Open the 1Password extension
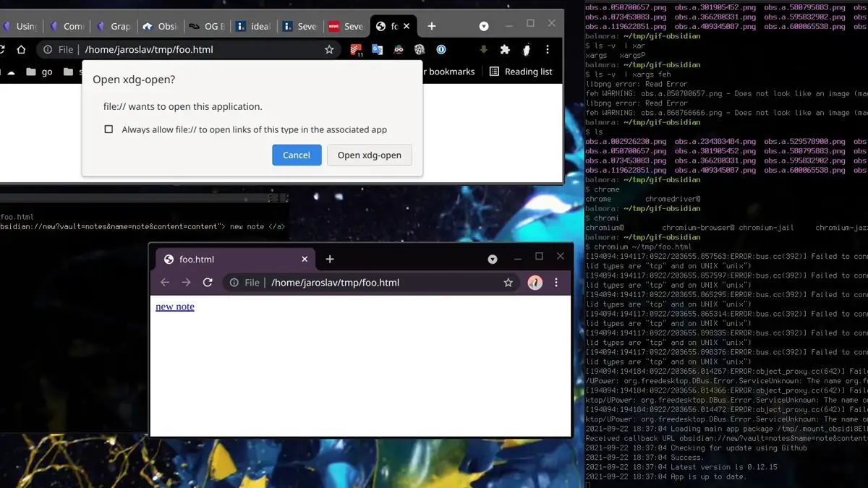 point(441,49)
